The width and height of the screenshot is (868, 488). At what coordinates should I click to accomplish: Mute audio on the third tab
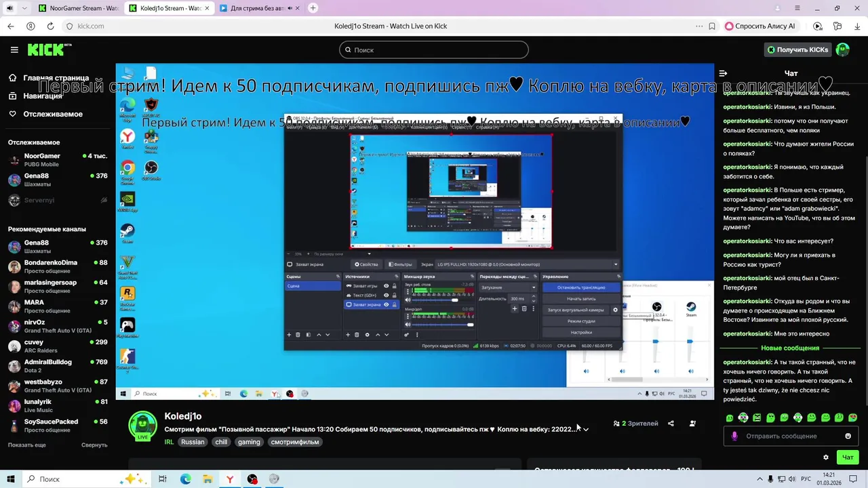[x=291, y=8]
